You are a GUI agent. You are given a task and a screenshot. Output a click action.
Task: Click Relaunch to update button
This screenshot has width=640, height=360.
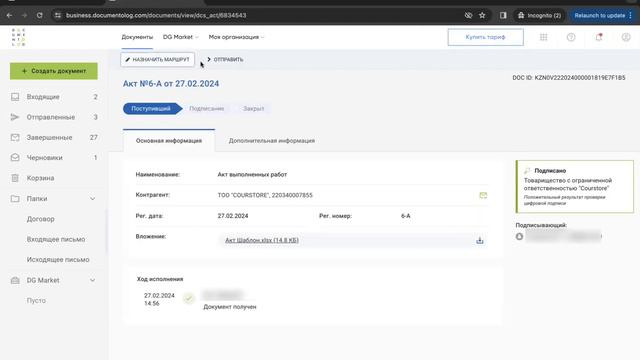coord(603,16)
